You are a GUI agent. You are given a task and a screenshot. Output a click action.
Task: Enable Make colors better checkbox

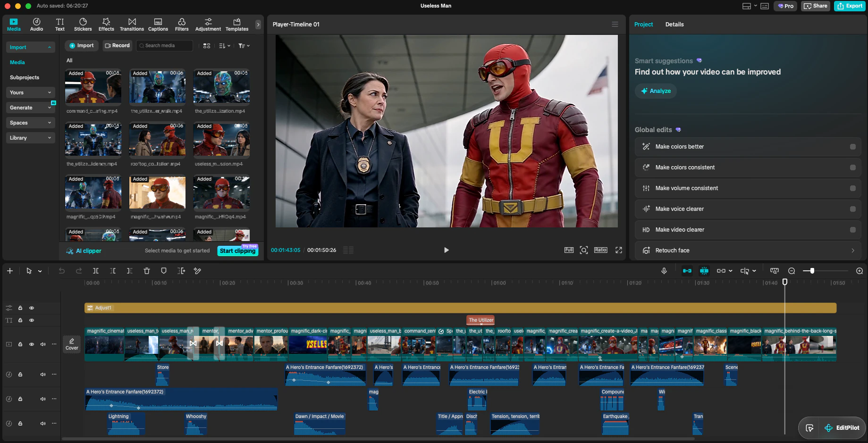pyautogui.click(x=853, y=147)
